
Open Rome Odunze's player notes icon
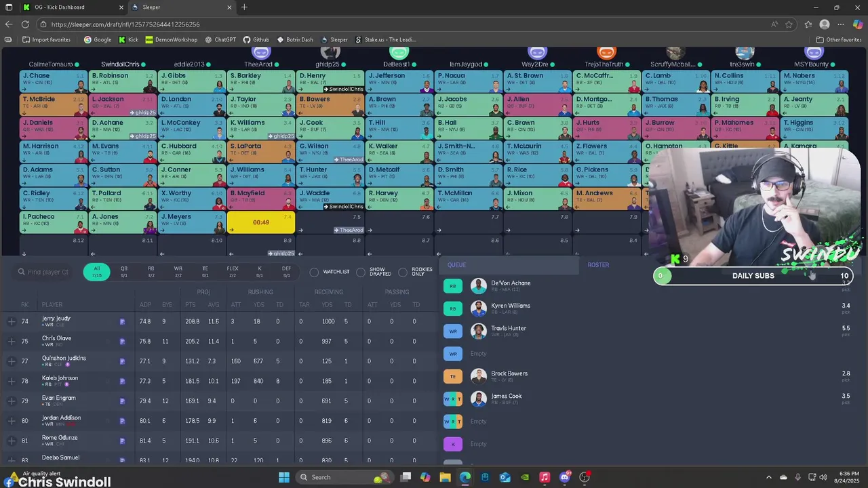tap(122, 441)
